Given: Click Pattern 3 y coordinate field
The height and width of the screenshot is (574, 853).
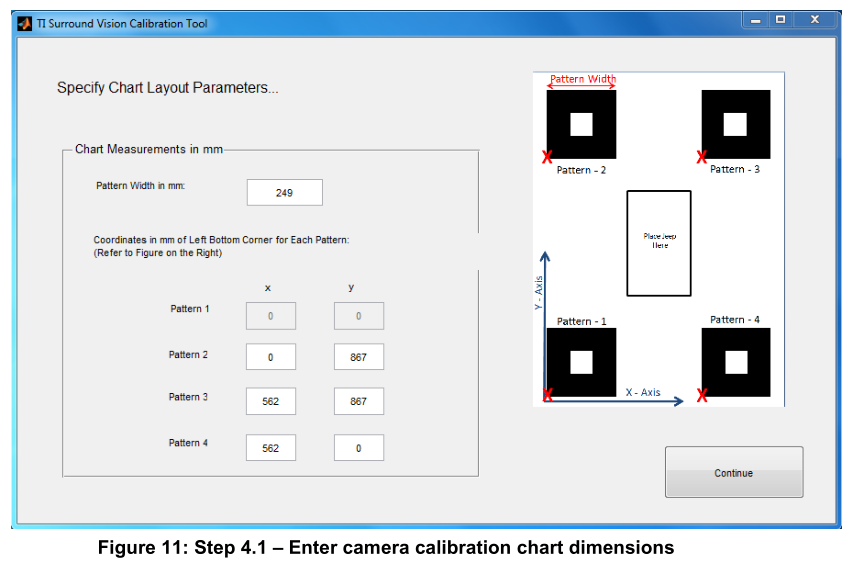Looking at the screenshot, I should click(x=358, y=401).
